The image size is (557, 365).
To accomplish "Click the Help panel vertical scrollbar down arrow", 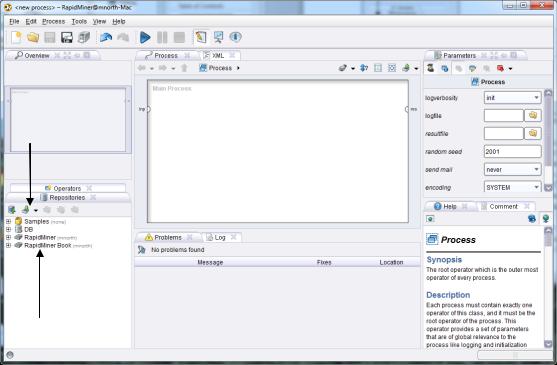I will click(x=548, y=344).
